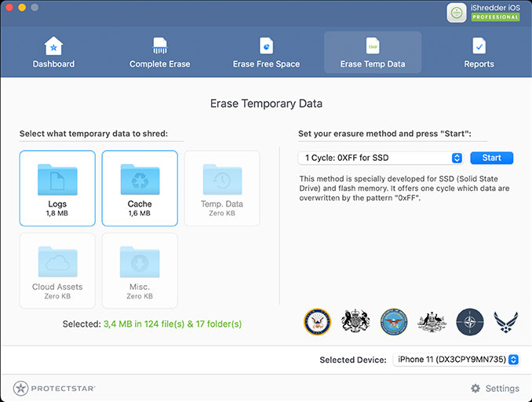Deselect the Cache folder tile

(x=140, y=188)
